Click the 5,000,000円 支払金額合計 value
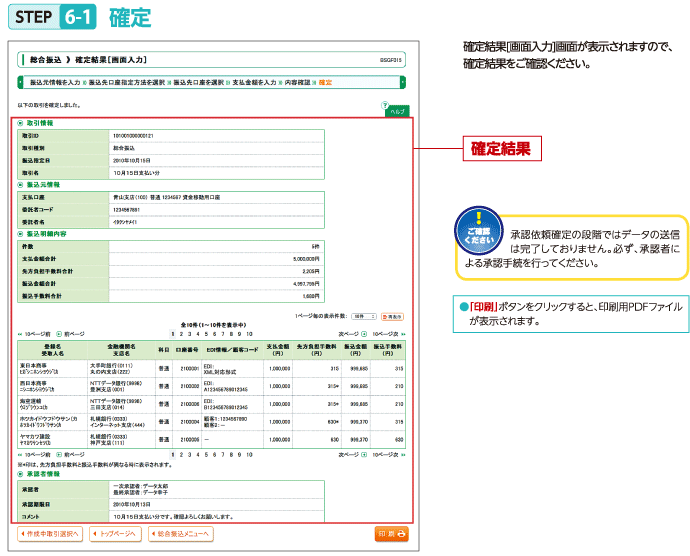The height and width of the screenshot is (556, 690). pyautogui.click(x=306, y=259)
